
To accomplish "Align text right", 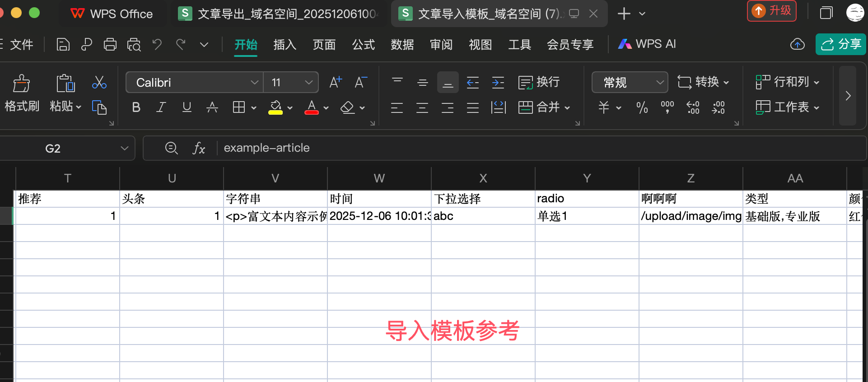I will (448, 107).
